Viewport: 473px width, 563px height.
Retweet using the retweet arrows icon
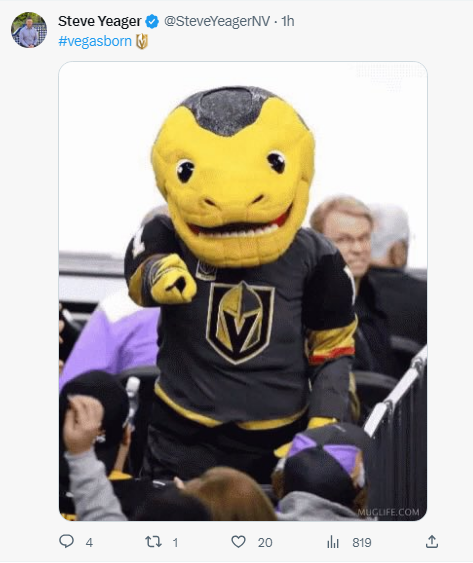coord(153,541)
